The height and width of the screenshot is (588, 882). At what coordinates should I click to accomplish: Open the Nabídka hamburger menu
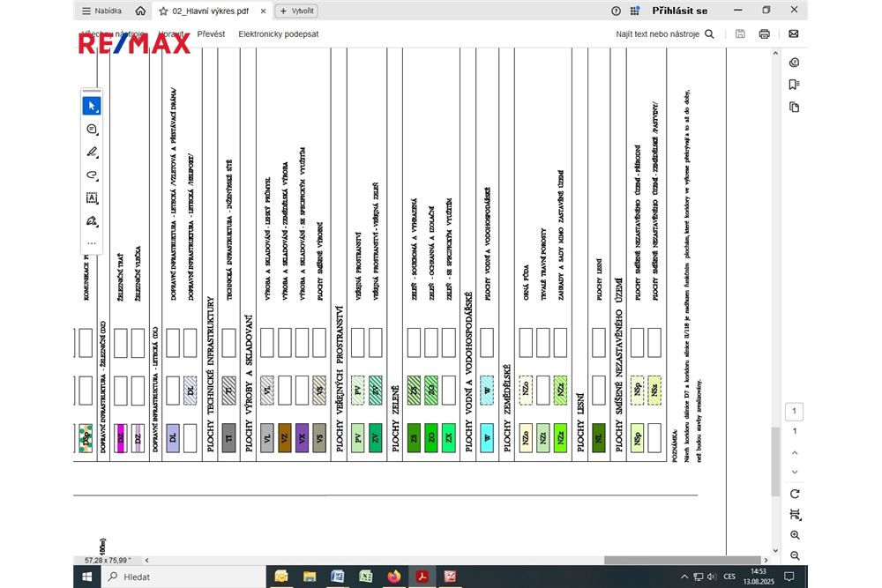tap(102, 11)
